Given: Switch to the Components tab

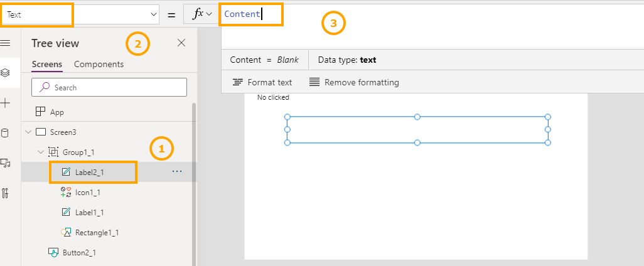Looking at the screenshot, I should 99,64.
